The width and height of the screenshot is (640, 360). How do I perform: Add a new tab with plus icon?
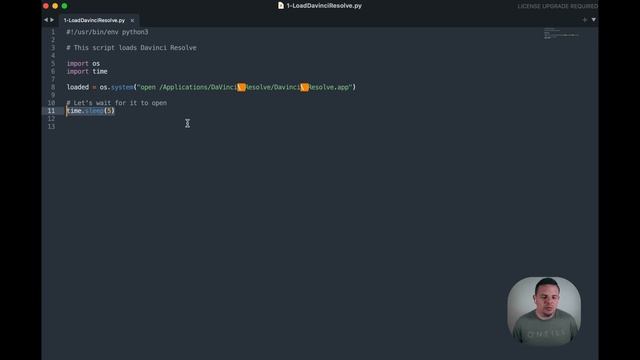(584, 20)
